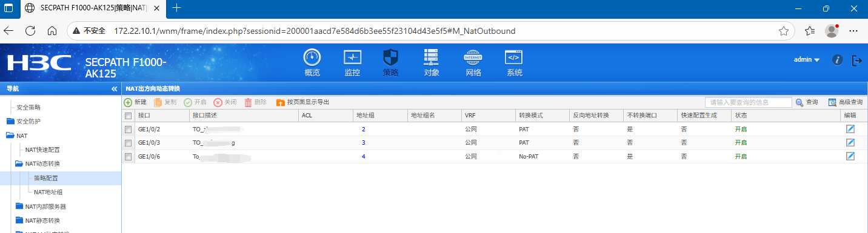
Task: Reload the page with refresh icon
Action: pos(30,30)
